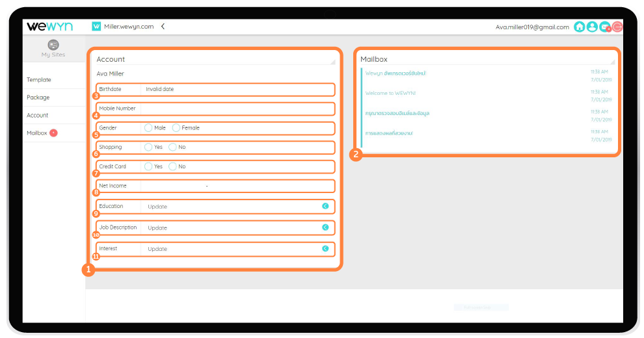Open Package in the sidebar menu
This screenshot has height=338, width=644.
coord(38,97)
